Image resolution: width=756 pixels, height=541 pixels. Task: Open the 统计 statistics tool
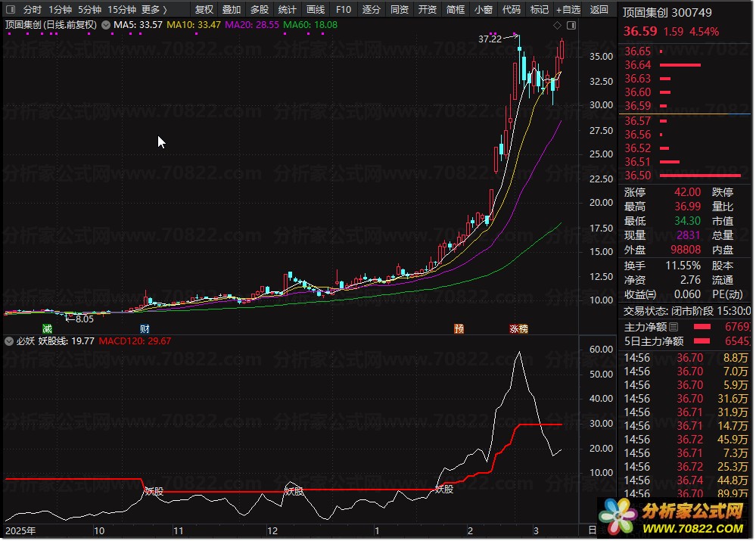pos(288,9)
